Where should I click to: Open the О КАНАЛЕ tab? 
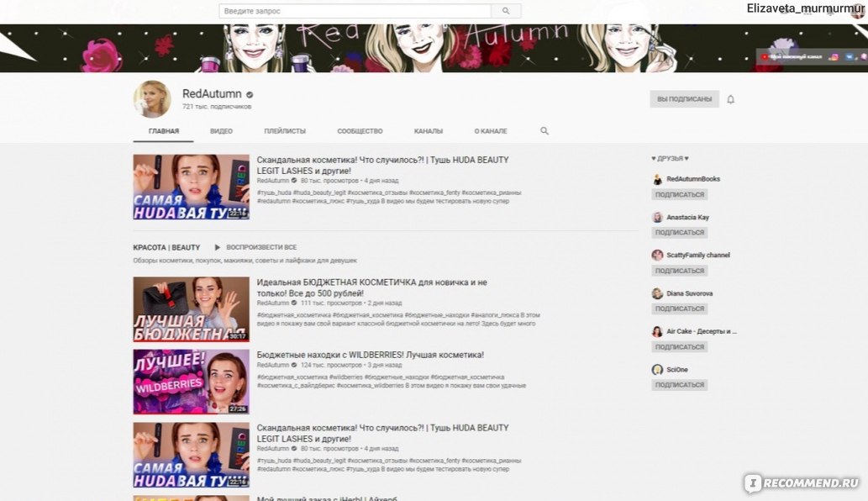491,131
